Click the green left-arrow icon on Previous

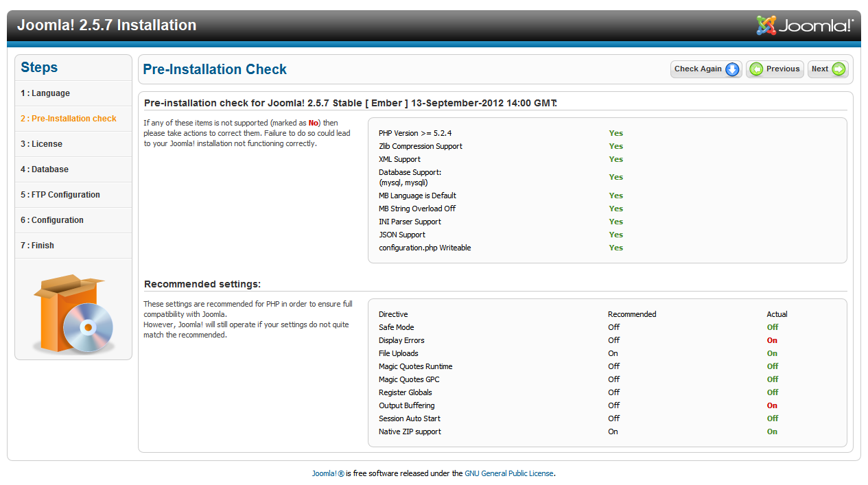(756, 69)
